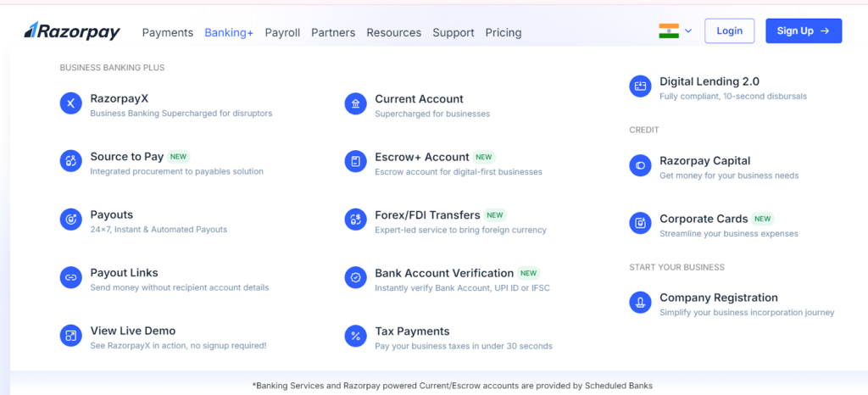Click the Sign Up button
Image resolution: width=868 pixels, height=395 pixels.
point(804,31)
